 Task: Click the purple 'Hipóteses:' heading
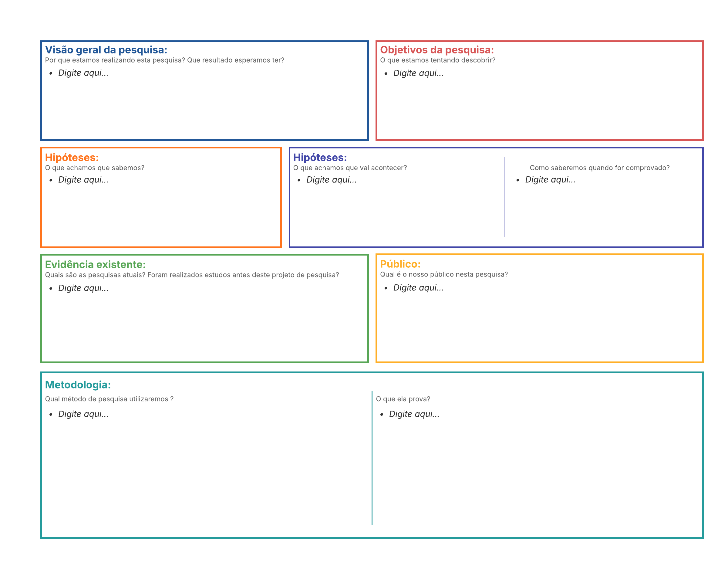[x=320, y=158]
